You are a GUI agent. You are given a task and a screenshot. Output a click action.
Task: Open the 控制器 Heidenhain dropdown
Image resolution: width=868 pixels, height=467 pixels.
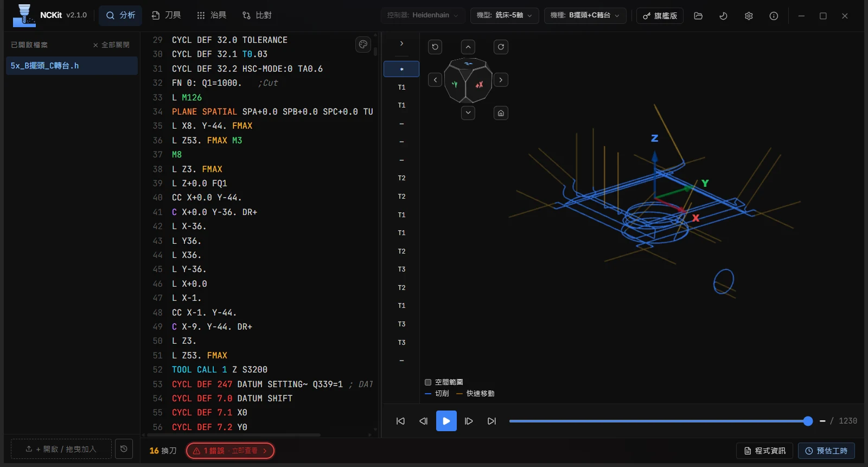pyautogui.click(x=423, y=15)
